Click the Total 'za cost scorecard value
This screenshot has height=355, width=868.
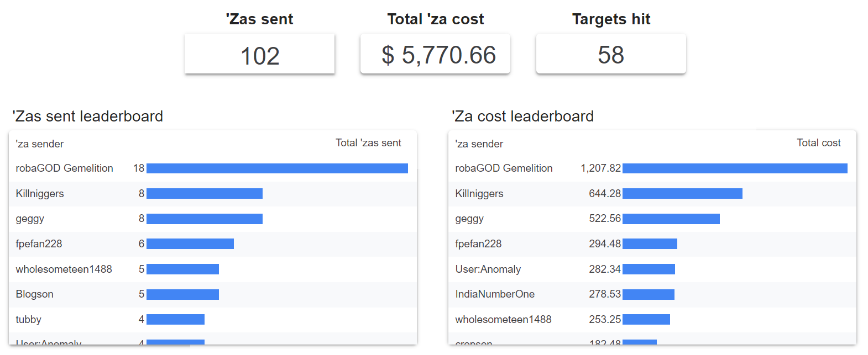(x=438, y=55)
